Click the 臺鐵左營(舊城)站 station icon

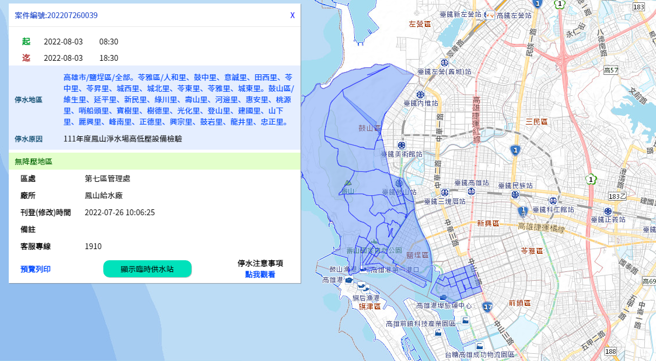444,63
